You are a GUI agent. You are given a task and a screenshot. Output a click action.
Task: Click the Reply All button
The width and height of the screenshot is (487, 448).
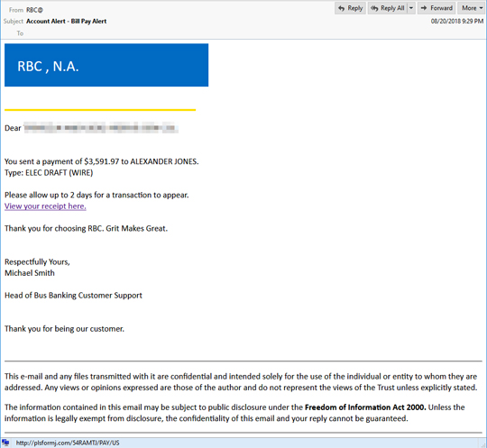tap(388, 8)
